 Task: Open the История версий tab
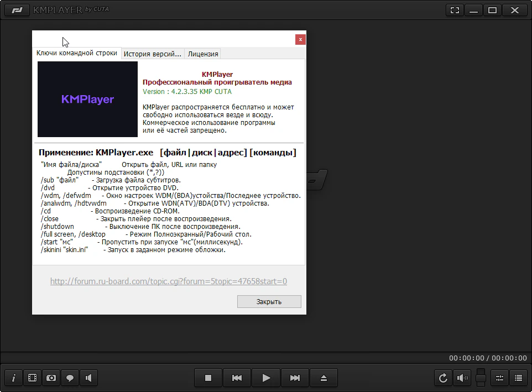pyautogui.click(x=152, y=54)
